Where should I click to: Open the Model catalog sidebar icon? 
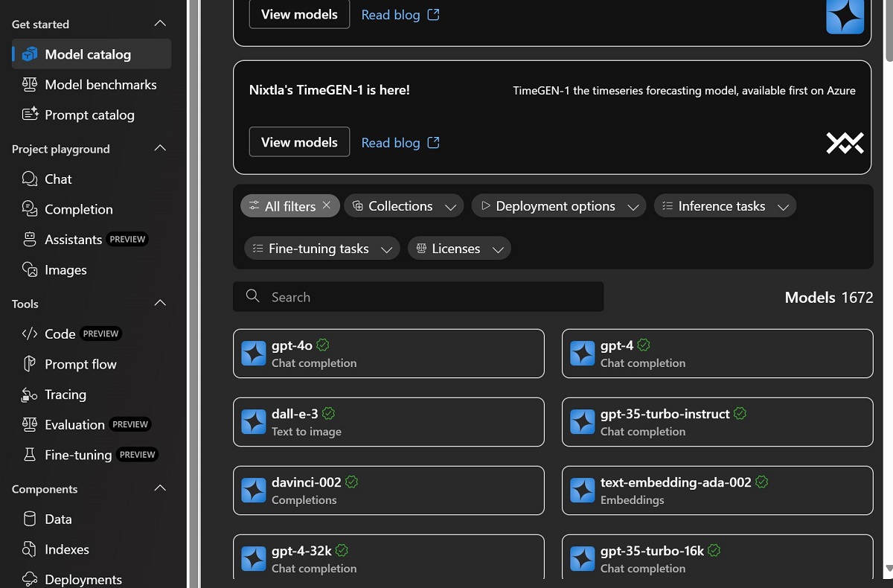tap(30, 54)
